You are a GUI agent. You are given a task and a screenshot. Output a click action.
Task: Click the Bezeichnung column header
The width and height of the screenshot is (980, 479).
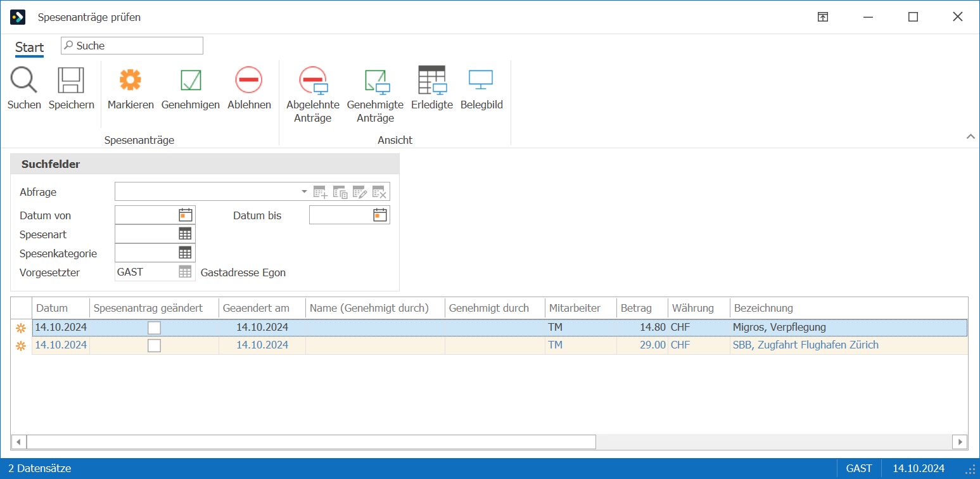coord(849,308)
